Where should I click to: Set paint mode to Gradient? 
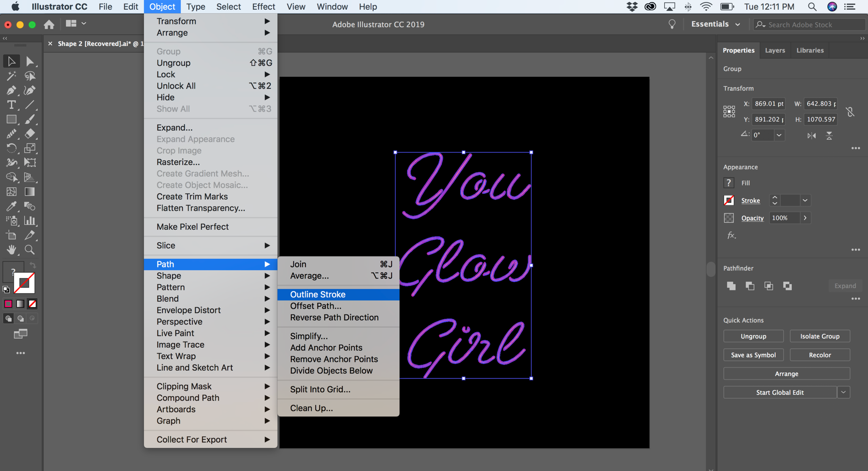click(20, 304)
